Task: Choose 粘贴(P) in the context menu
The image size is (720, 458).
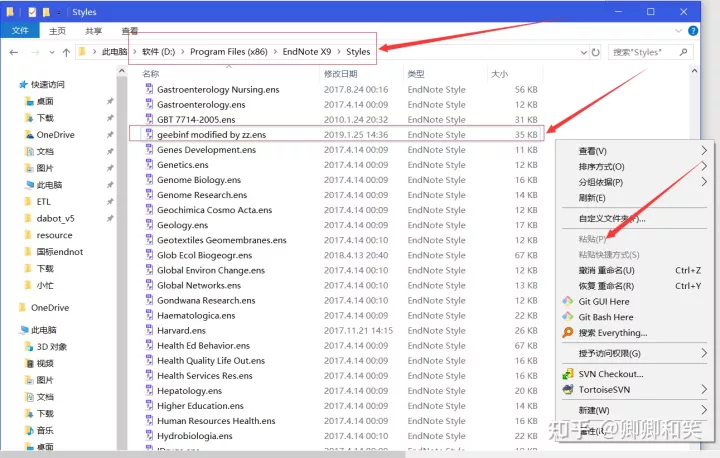Action: point(592,239)
